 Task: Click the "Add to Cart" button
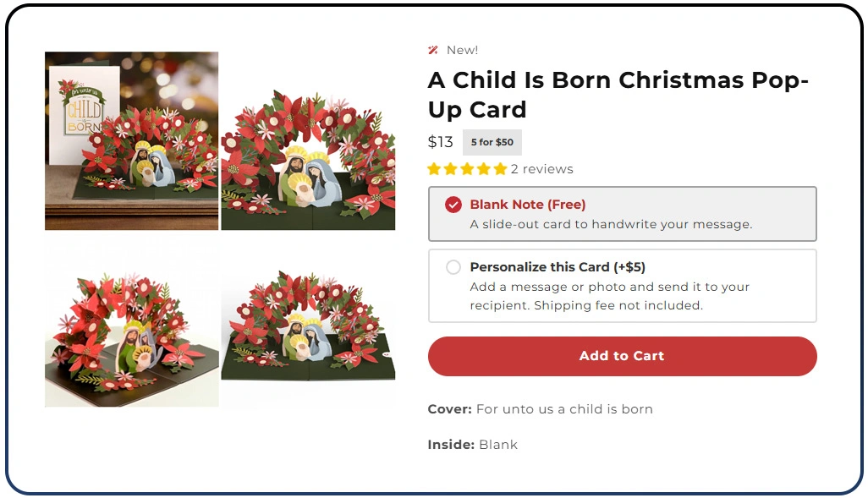click(622, 356)
